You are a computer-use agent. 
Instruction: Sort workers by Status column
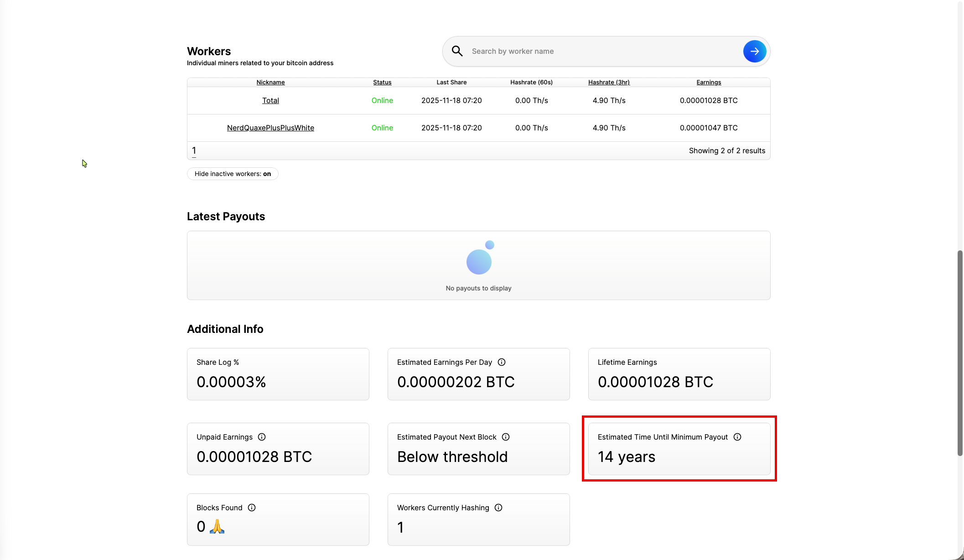click(x=382, y=83)
